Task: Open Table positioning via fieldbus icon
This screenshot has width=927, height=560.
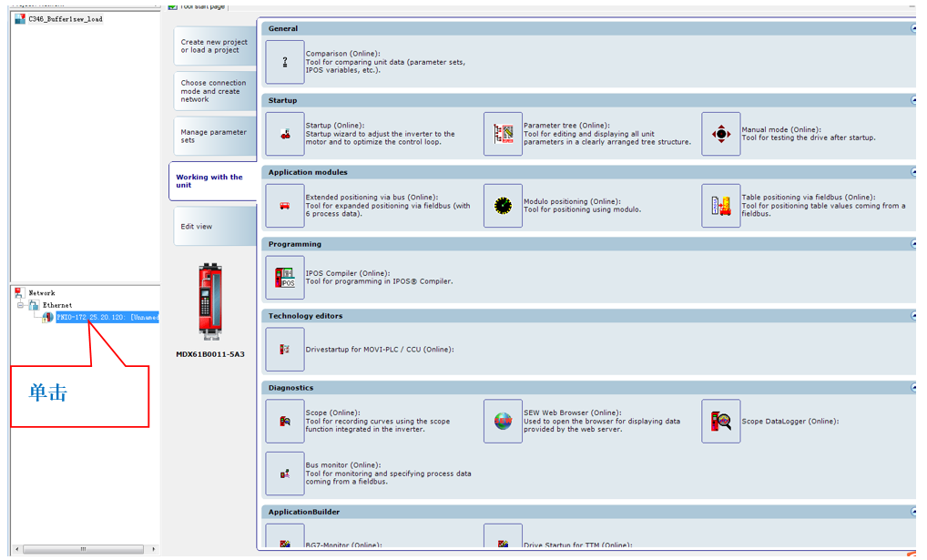Action: [x=720, y=206]
